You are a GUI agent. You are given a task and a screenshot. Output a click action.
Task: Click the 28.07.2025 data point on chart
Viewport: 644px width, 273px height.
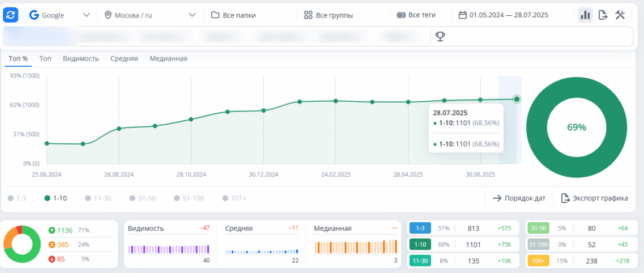(516, 99)
